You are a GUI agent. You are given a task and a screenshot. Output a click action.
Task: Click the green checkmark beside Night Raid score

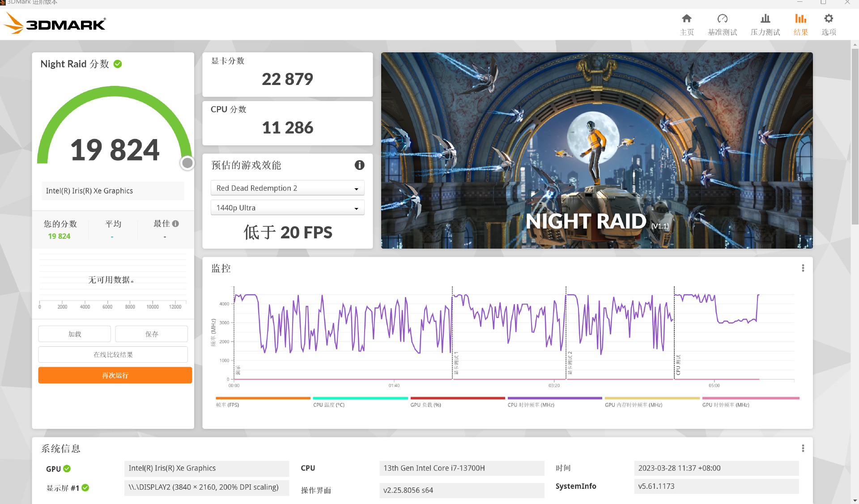click(118, 64)
